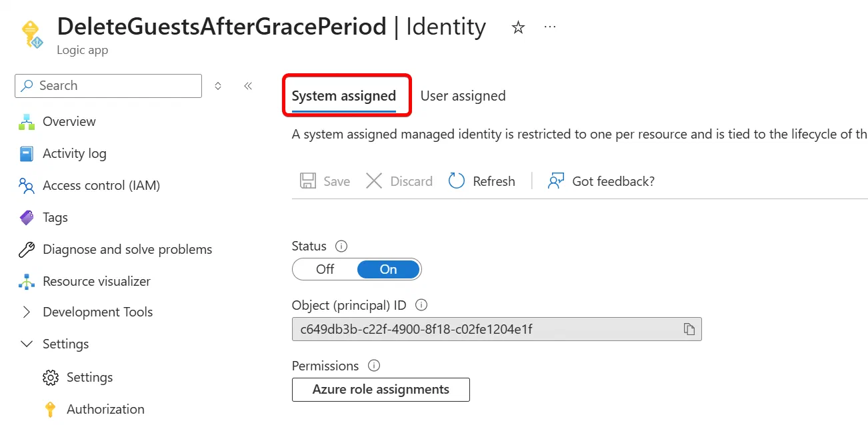Click the purple Tags icon
This screenshot has height=425, width=868.
27,217
